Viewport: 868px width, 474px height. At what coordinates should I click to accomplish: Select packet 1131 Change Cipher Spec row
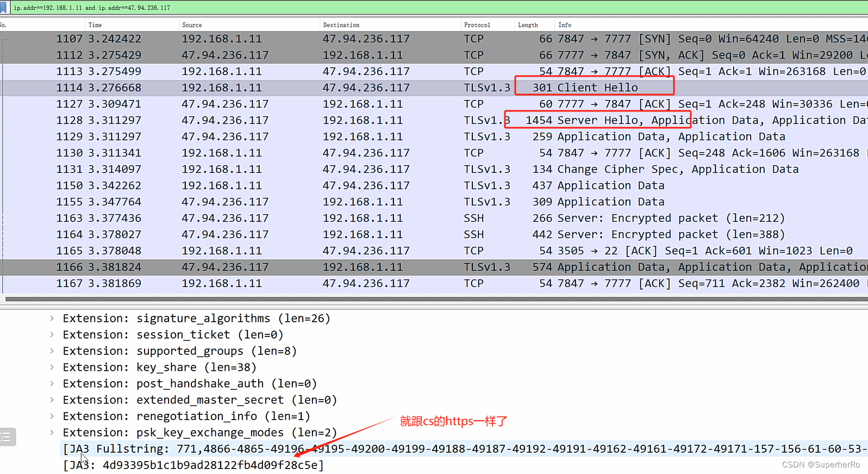coord(434,170)
